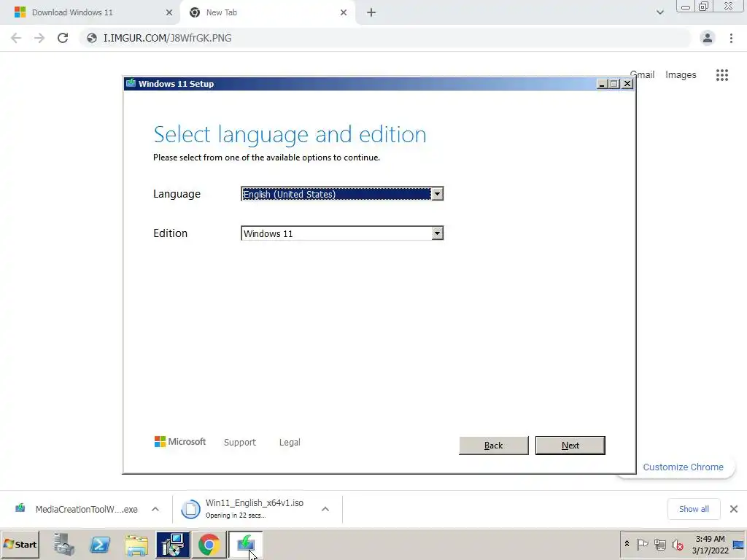Open the Legal link in Setup
Viewport: 747px width, 560px height.
pyautogui.click(x=290, y=443)
